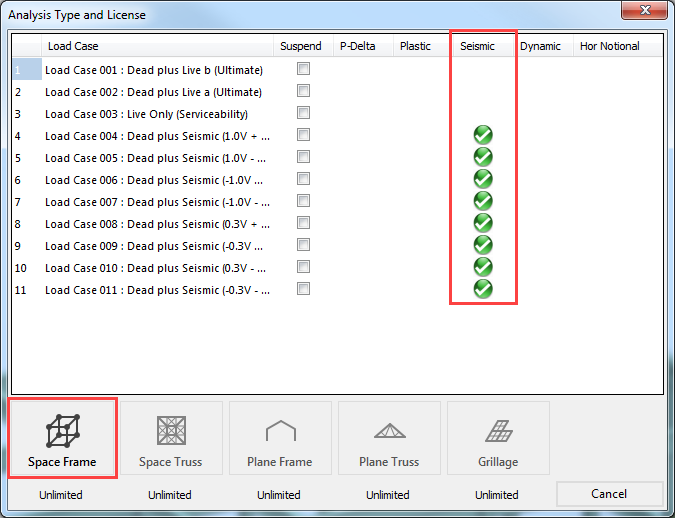
Task: Select row number 1 cell
Action: 27,70
